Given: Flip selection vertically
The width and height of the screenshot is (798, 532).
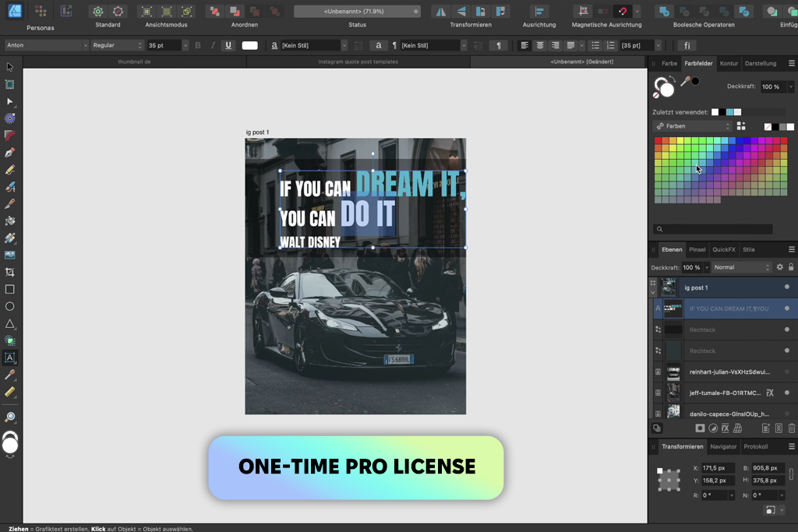Looking at the screenshot, I should tap(461, 11).
